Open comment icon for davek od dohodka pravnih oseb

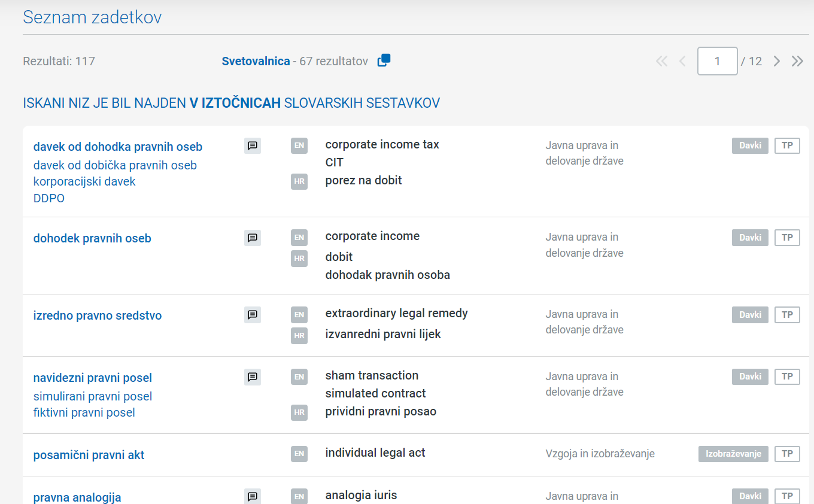point(253,145)
